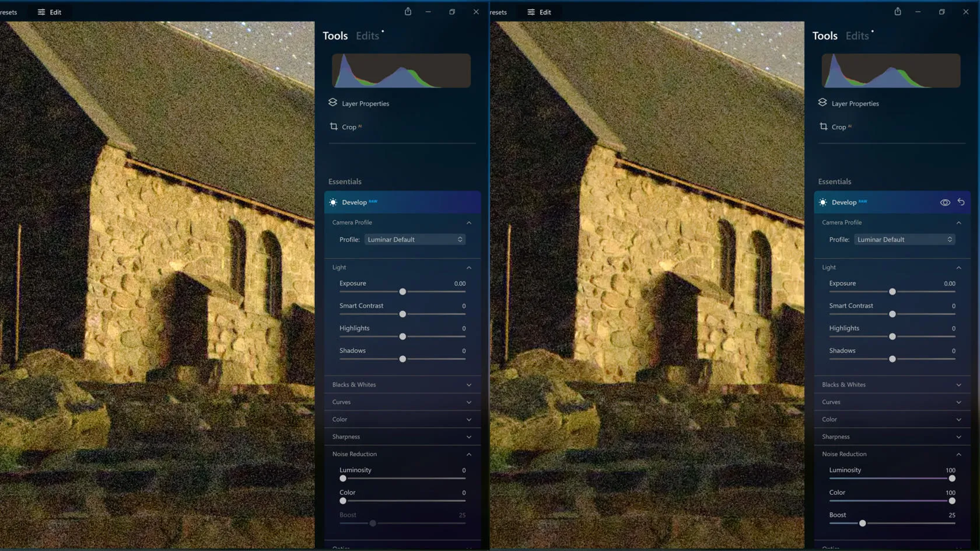This screenshot has width=980, height=551.
Task: Collapse Noise Reduction in the right window
Action: click(x=958, y=454)
